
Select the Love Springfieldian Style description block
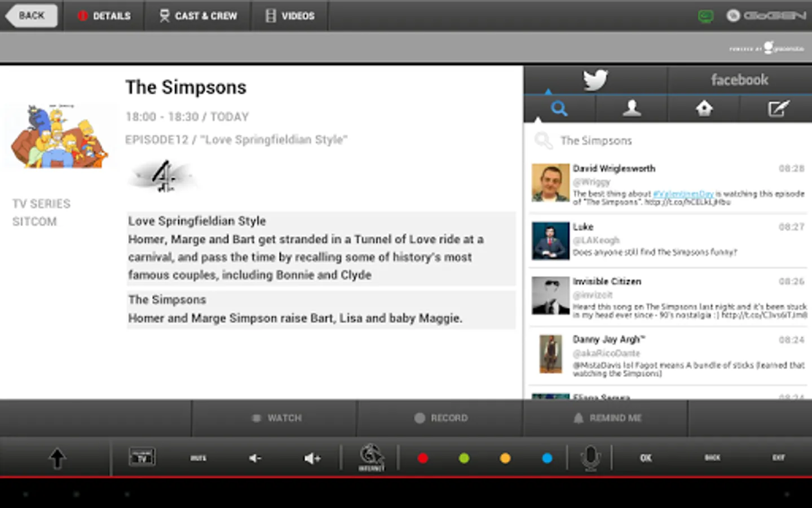click(x=321, y=248)
